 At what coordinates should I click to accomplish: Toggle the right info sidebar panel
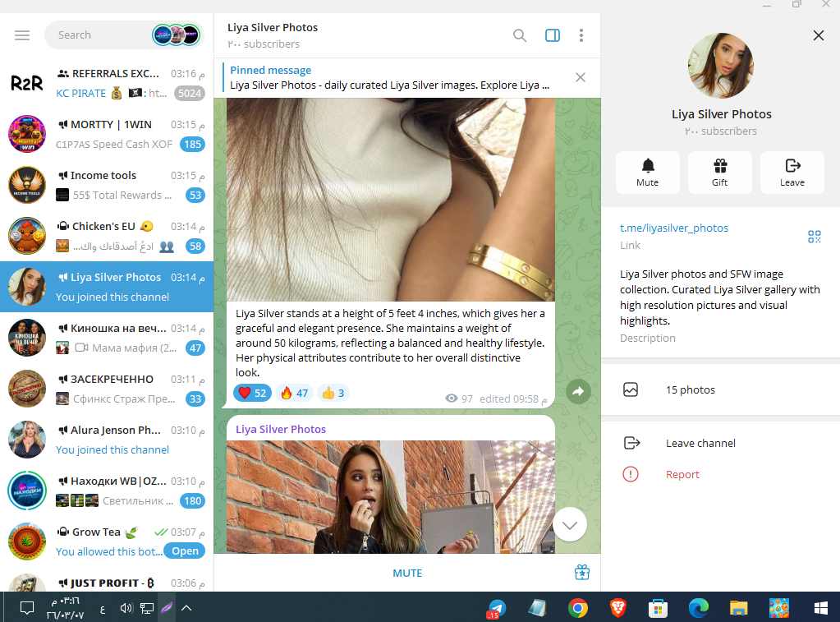point(553,35)
